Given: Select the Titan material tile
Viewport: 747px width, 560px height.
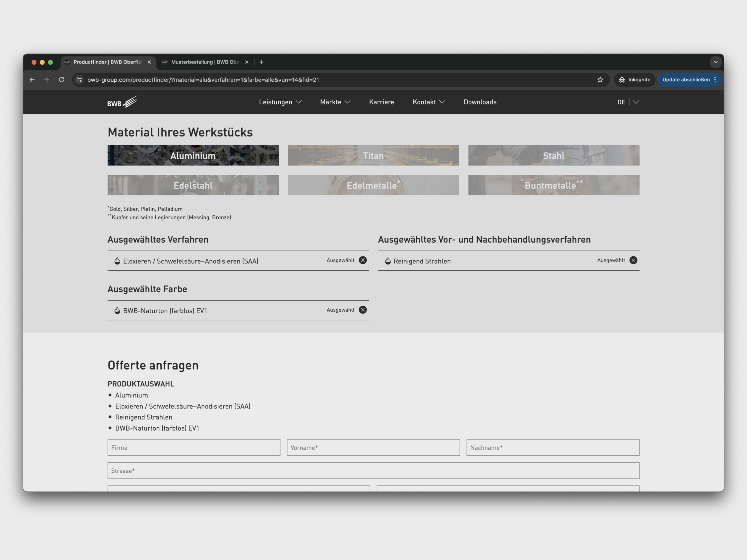Looking at the screenshot, I should (x=373, y=155).
